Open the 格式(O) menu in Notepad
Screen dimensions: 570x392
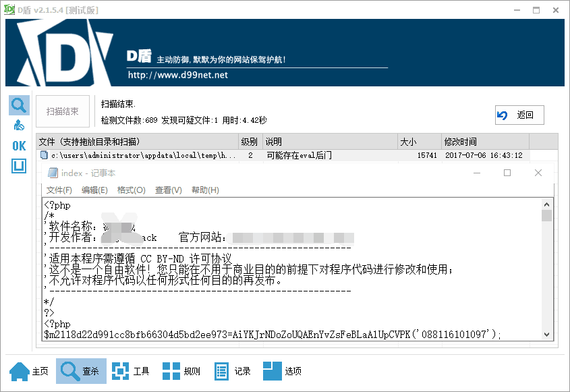[131, 190]
